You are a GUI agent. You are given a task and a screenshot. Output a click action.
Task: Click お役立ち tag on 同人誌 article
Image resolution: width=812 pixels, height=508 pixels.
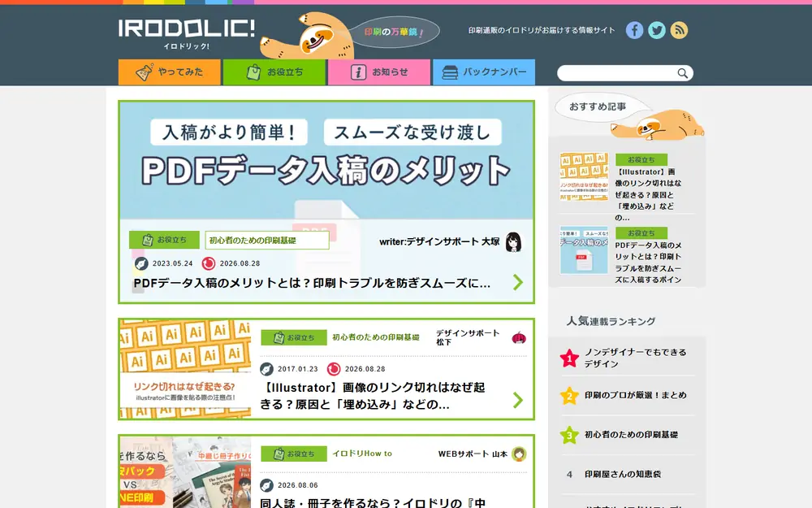(x=294, y=454)
